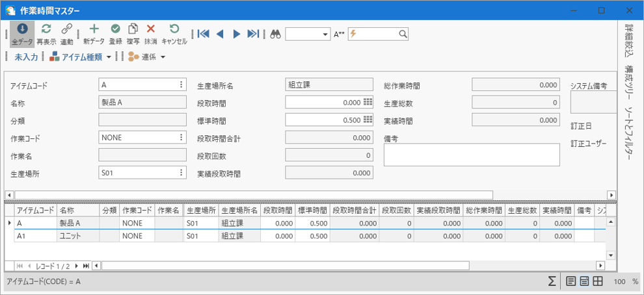Copy the record using 複写

[x=133, y=34]
